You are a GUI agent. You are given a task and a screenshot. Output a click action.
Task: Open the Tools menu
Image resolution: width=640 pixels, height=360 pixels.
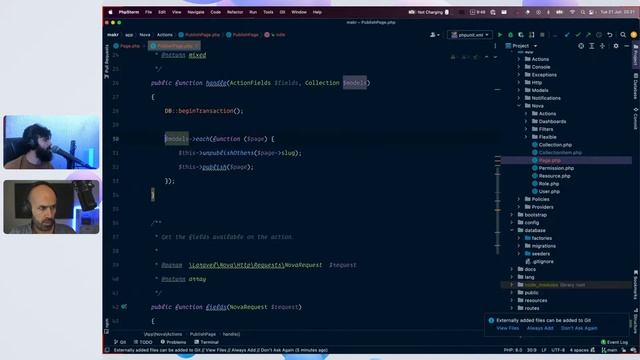click(268, 12)
